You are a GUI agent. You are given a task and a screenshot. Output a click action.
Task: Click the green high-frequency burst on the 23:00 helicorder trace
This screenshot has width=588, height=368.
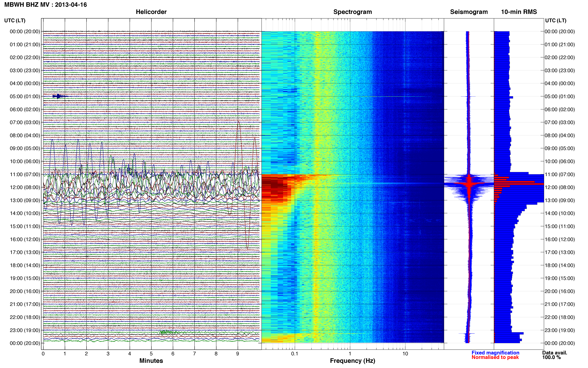[x=168, y=332]
